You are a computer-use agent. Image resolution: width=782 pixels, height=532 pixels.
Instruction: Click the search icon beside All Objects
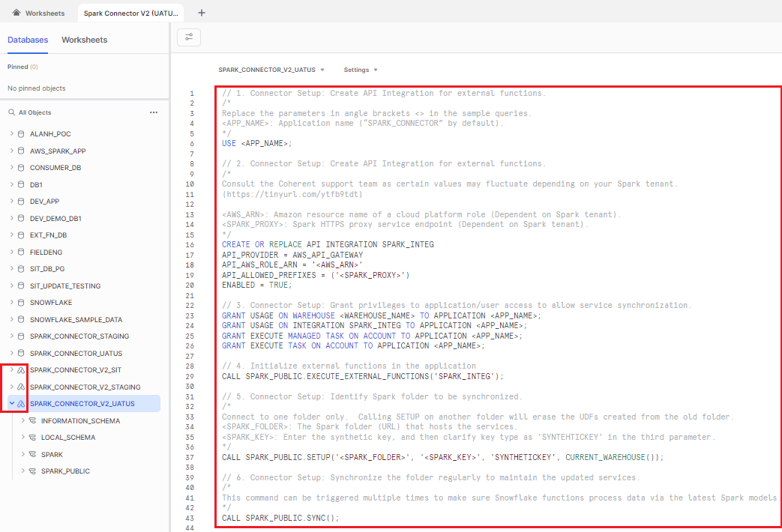coord(11,112)
